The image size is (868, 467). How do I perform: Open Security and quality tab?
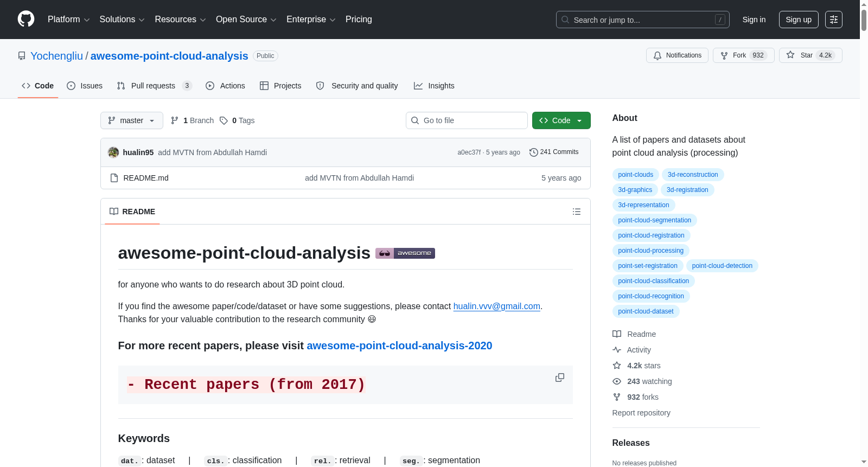pyautogui.click(x=357, y=86)
